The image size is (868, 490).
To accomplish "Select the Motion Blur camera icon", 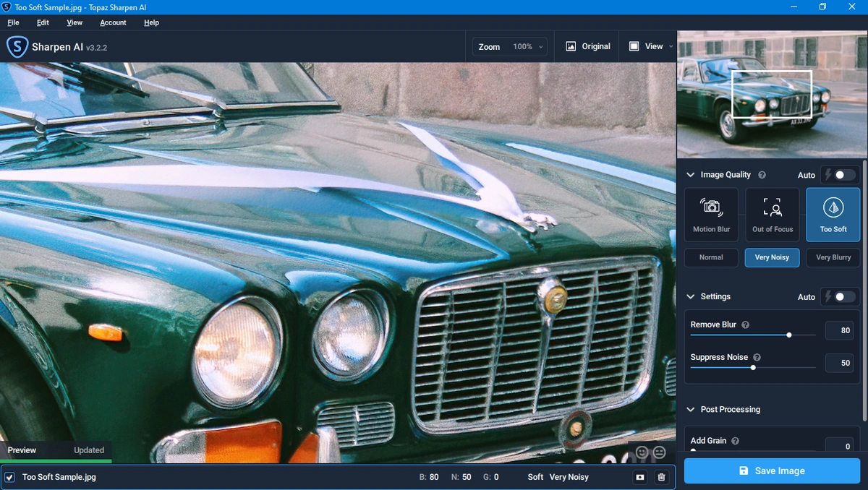I will tap(711, 208).
